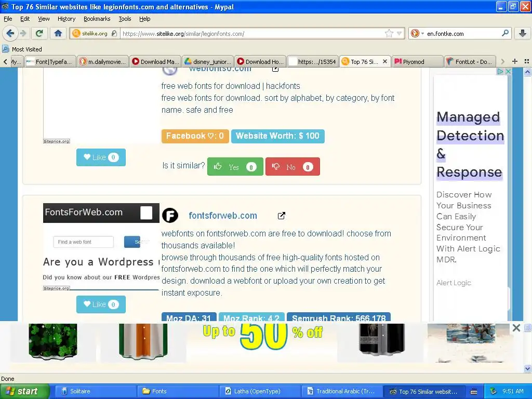Click the Up to 50% off banner
Viewport: 532px width, 399px height.
click(x=262, y=337)
